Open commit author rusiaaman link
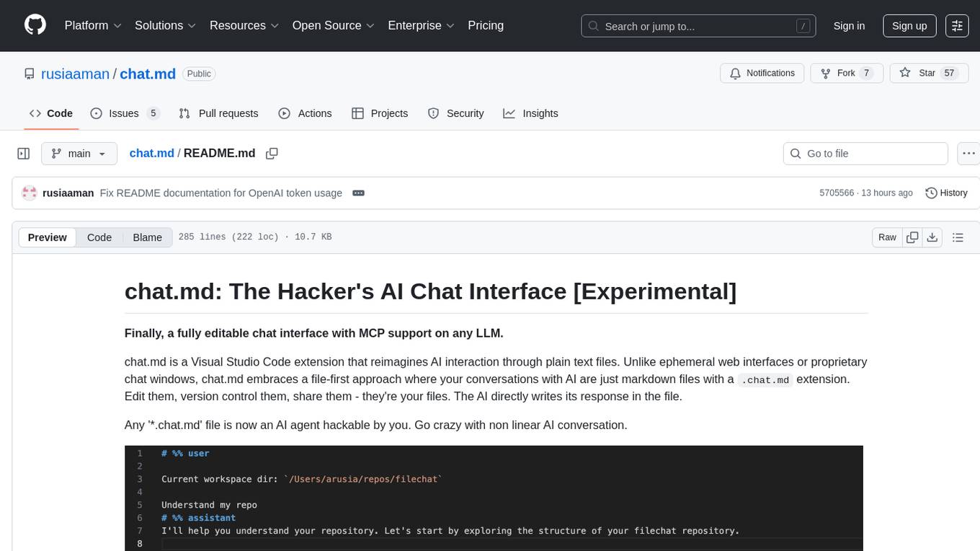This screenshot has width=980, height=551. pos(68,193)
